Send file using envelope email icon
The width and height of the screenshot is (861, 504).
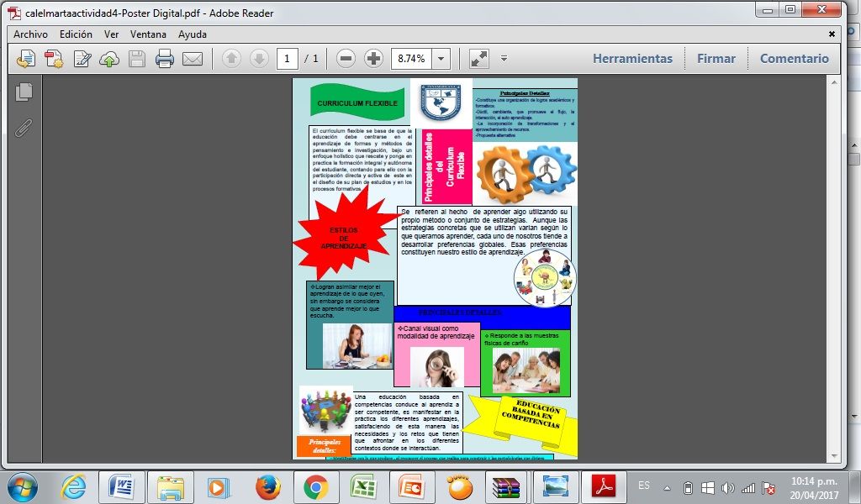click(x=193, y=58)
